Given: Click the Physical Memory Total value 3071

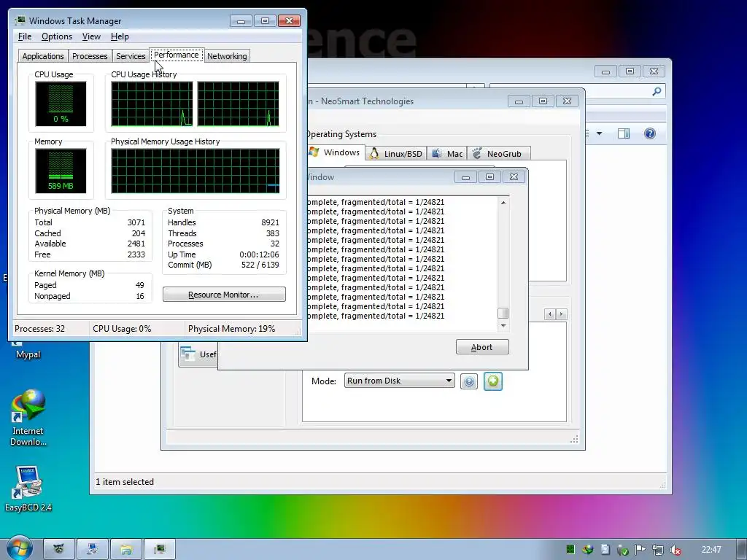Looking at the screenshot, I should pos(136,222).
